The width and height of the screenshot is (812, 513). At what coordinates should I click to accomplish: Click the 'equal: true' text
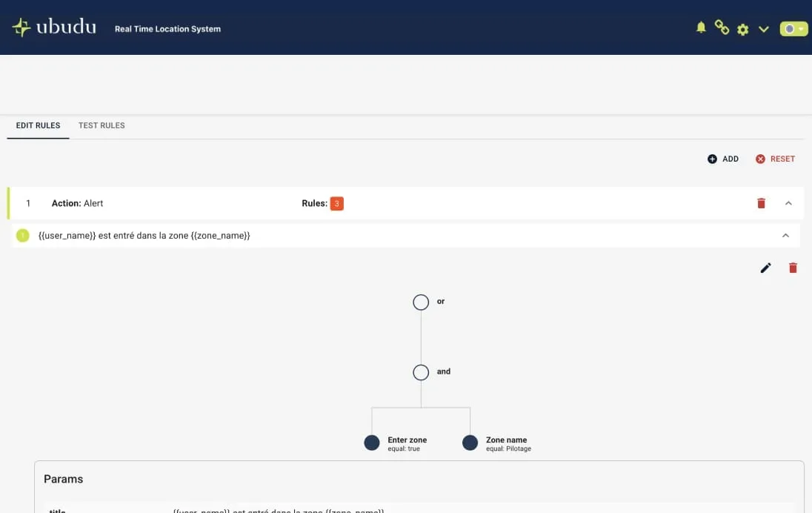[404, 449]
